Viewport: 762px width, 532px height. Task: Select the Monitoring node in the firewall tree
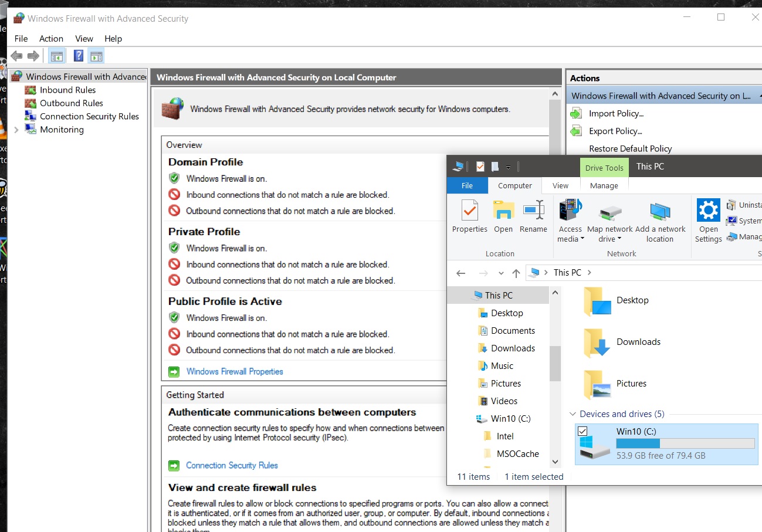pos(62,130)
